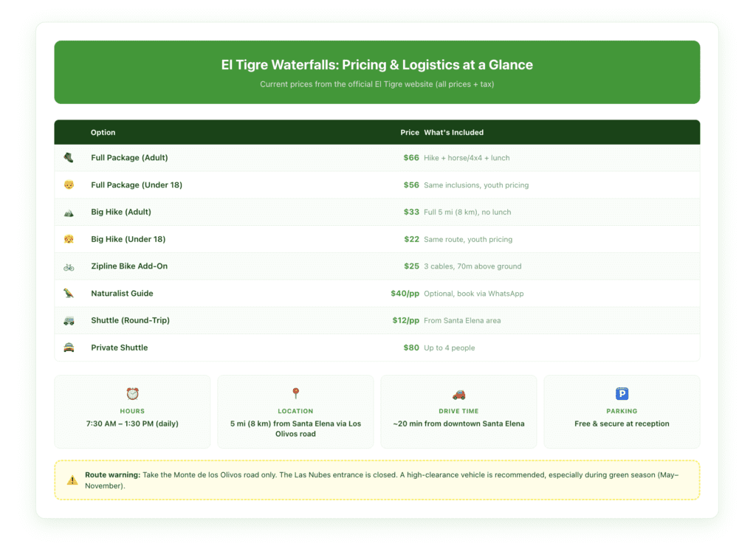Screen dimensions: 756x546
Task: Select the location pin icon above Location
Action: pos(295,394)
